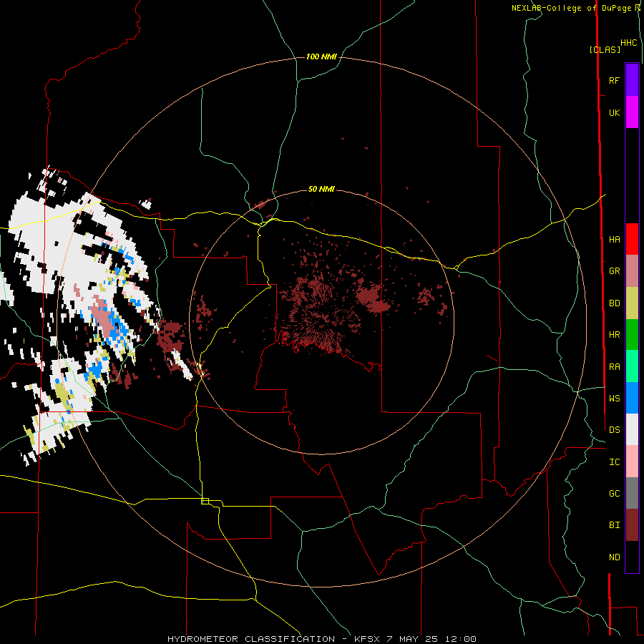Click the GR dusty pink swatch
The height and width of the screenshot is (644, 644).
[632, 271]
